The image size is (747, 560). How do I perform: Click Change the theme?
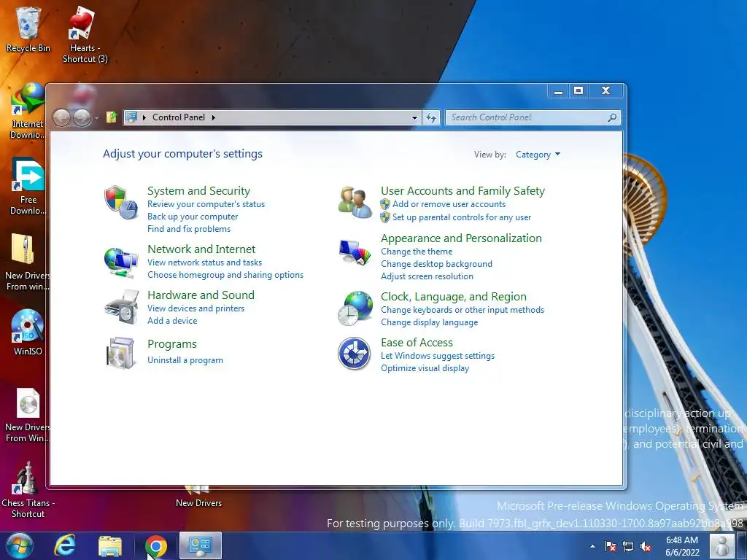(x=417, y=252)
